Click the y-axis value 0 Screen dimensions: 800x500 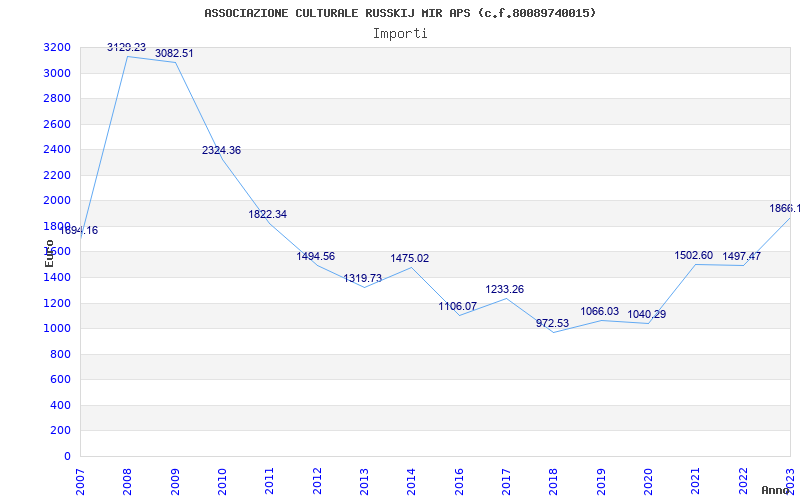[67, 457]
